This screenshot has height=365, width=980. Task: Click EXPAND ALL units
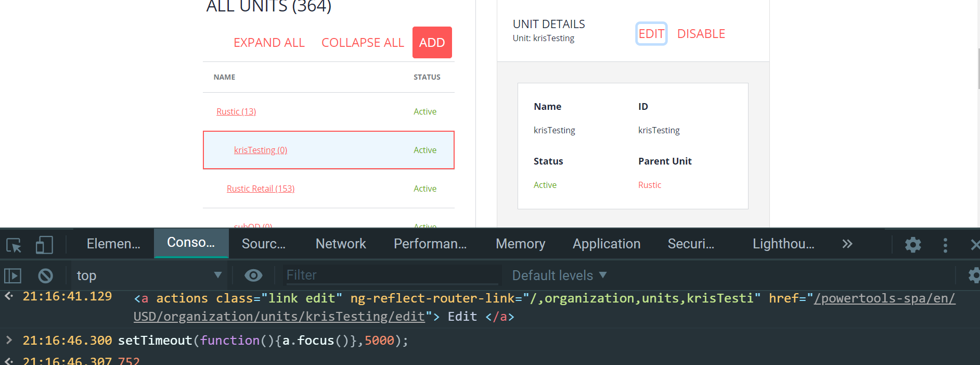coord(269,43)
